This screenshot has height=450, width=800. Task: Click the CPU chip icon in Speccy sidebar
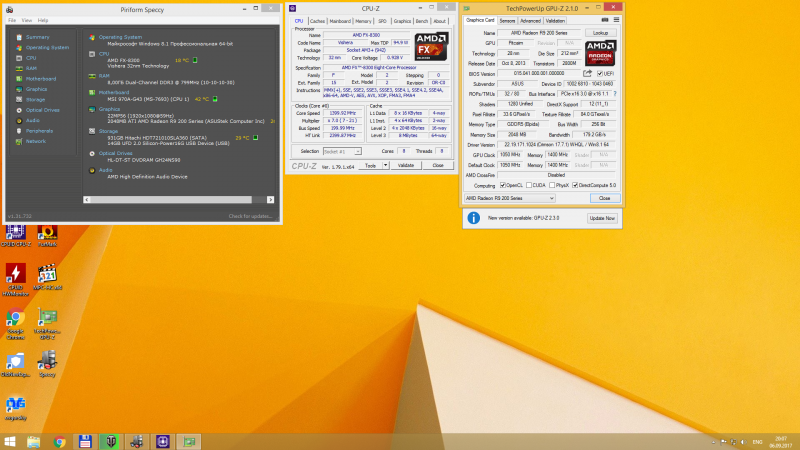[x=19, y=58]
